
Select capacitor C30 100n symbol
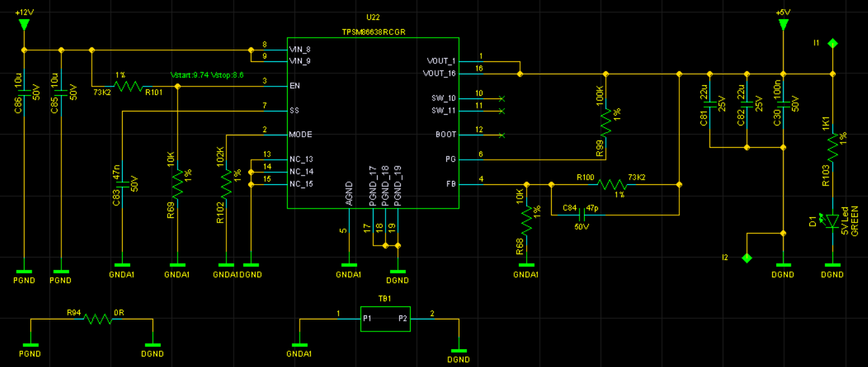[783, 104]
